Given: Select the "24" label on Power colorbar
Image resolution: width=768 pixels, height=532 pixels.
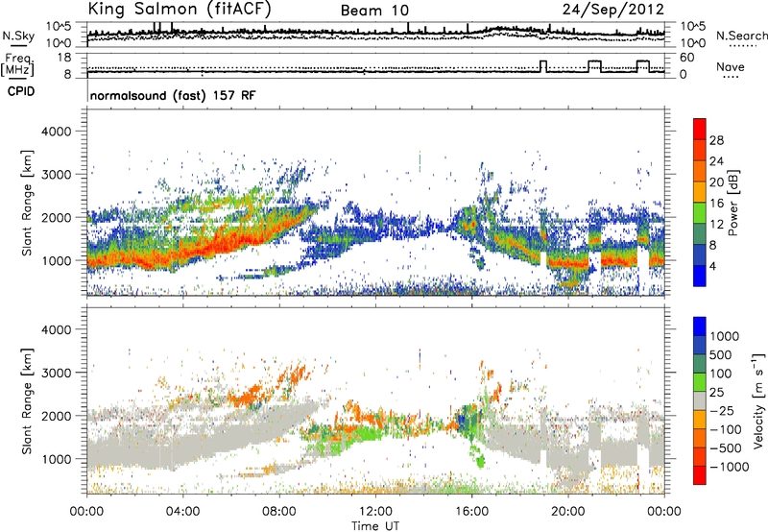Looking at the screenshot, I should pos(716,161).
